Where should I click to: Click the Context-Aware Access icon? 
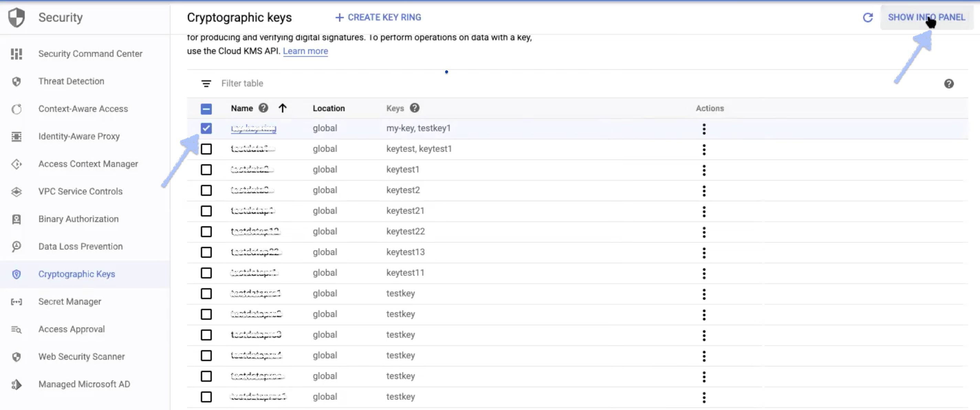17,109
